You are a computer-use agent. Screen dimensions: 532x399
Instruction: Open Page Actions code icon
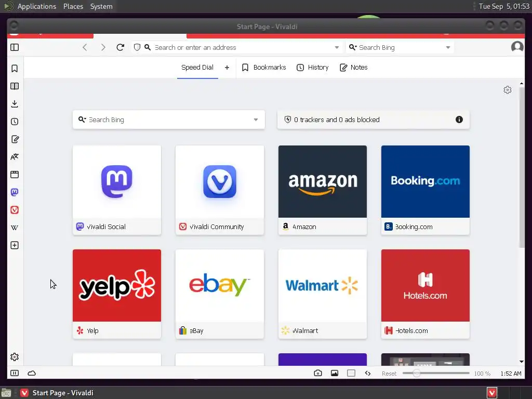[x=368, y=373]
